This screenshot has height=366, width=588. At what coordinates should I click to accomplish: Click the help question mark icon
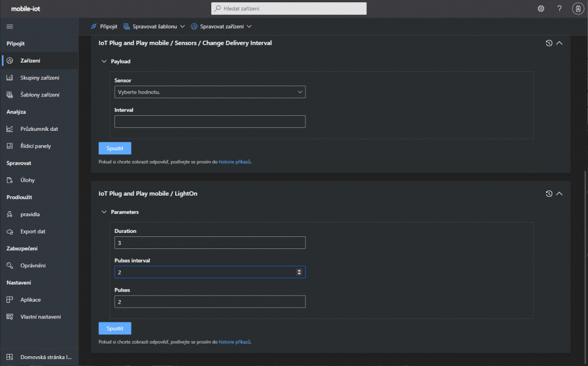559,9
